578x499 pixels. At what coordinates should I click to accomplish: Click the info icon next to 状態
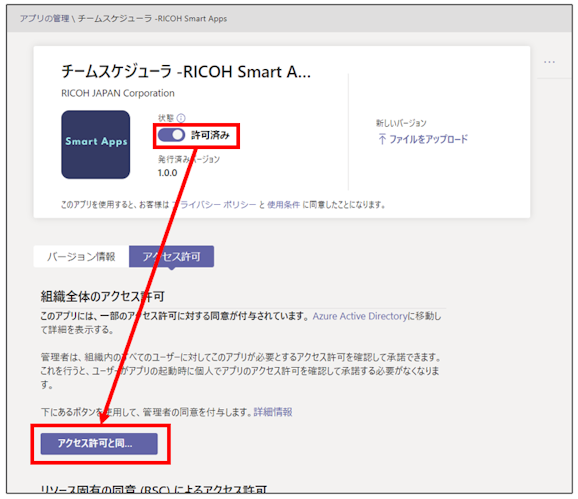(181, 118)
